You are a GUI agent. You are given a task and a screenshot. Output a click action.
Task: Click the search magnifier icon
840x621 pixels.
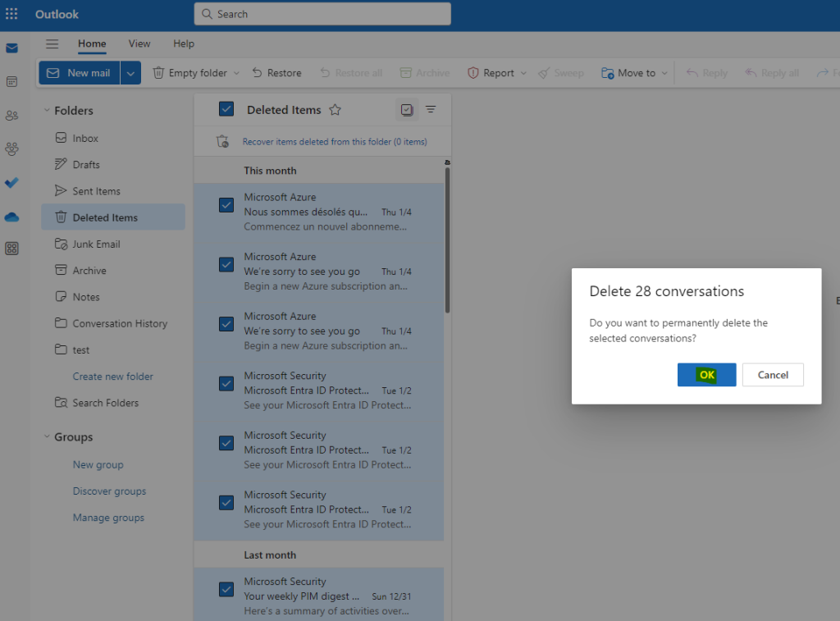(207, 14)
